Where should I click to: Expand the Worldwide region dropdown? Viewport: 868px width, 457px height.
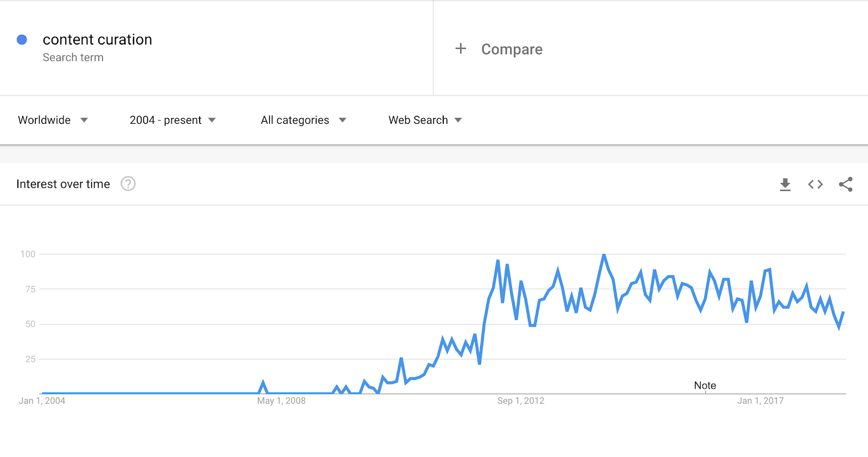[x=53, y=120]
